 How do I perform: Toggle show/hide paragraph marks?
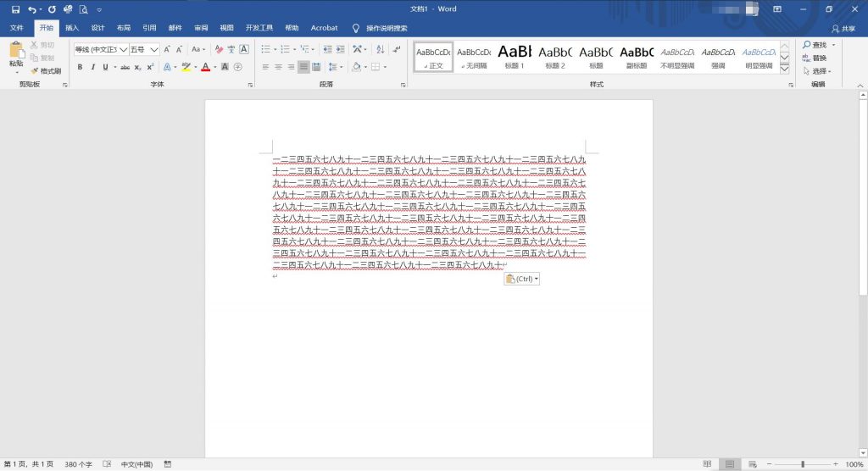pyautogui.click(x=397, y=49)
